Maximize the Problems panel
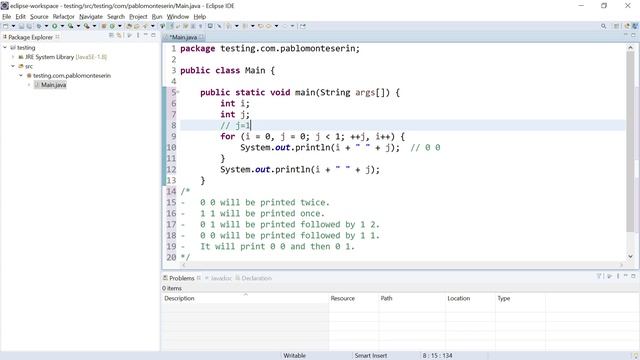640x360 pixels. (x=633, y=276)
